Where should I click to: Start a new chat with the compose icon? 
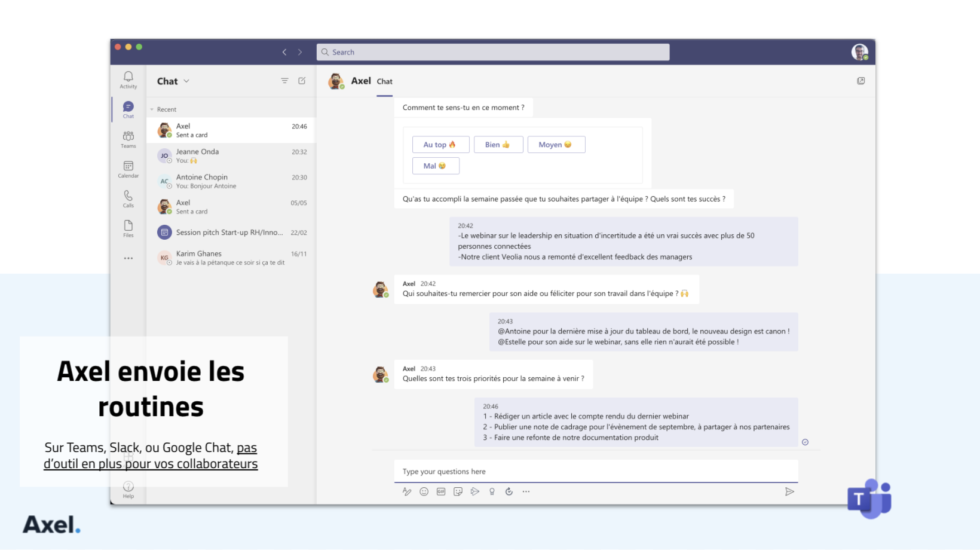[x=302, y=81]
